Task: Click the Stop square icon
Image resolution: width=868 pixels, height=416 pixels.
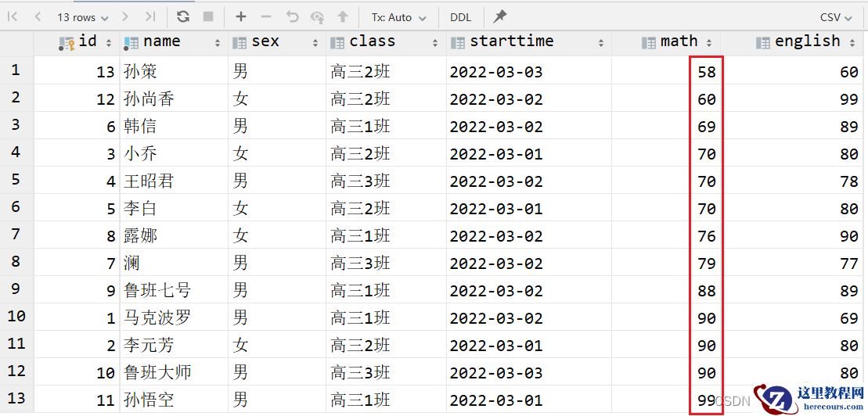Action: pos(207,16)
